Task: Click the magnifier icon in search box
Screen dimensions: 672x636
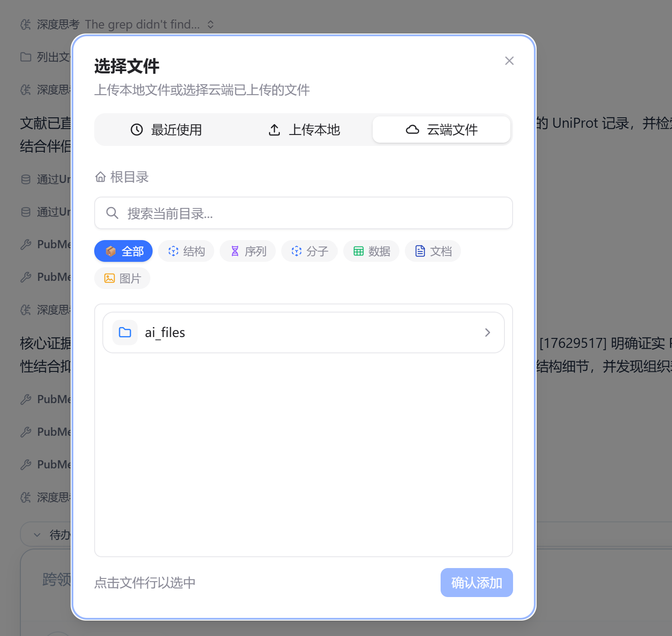Action: click(x=112, y=213)
